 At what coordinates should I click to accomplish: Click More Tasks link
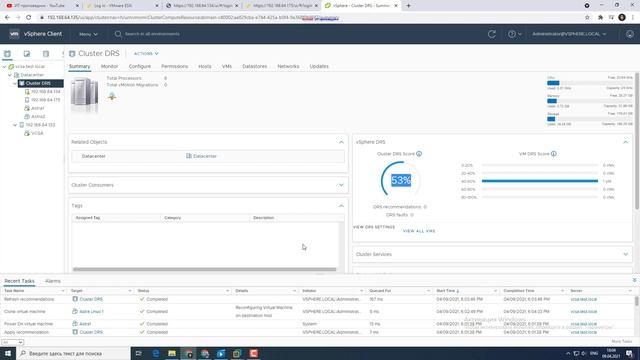coord(622,341)
